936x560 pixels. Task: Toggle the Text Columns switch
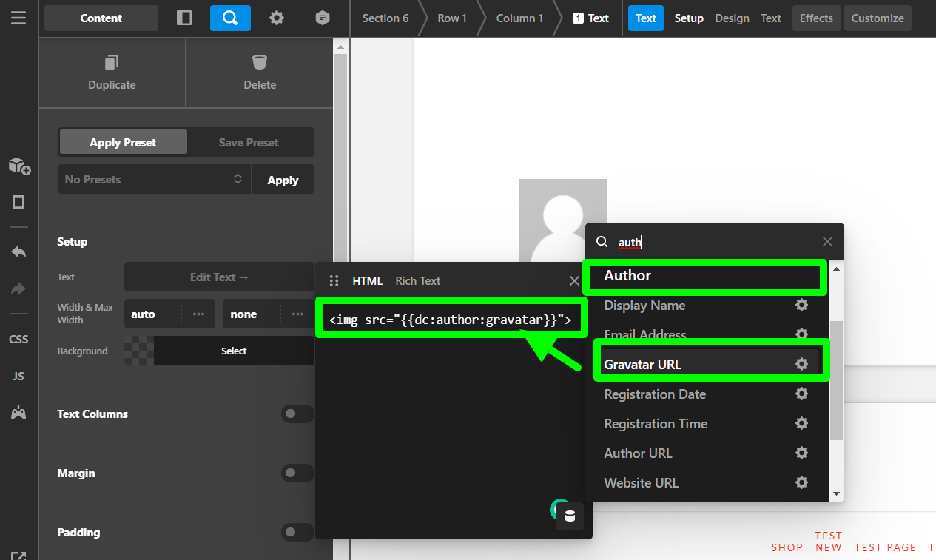[297, 414]
